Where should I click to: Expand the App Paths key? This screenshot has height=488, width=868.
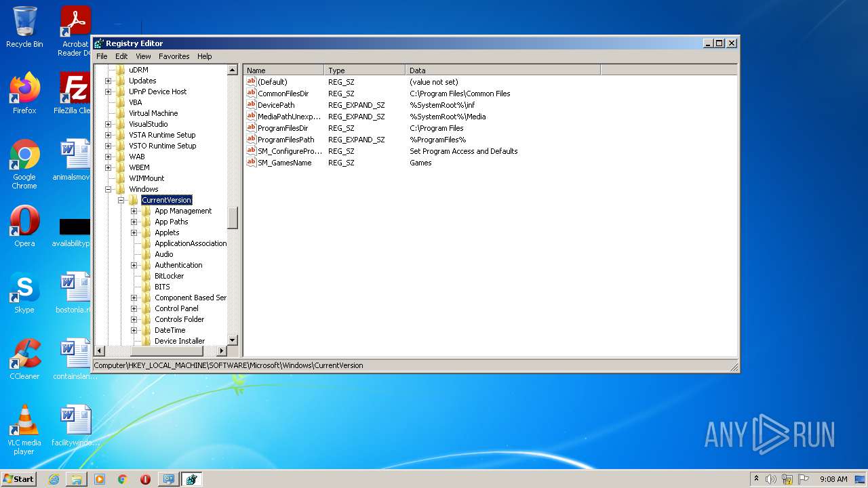(134, 222)
